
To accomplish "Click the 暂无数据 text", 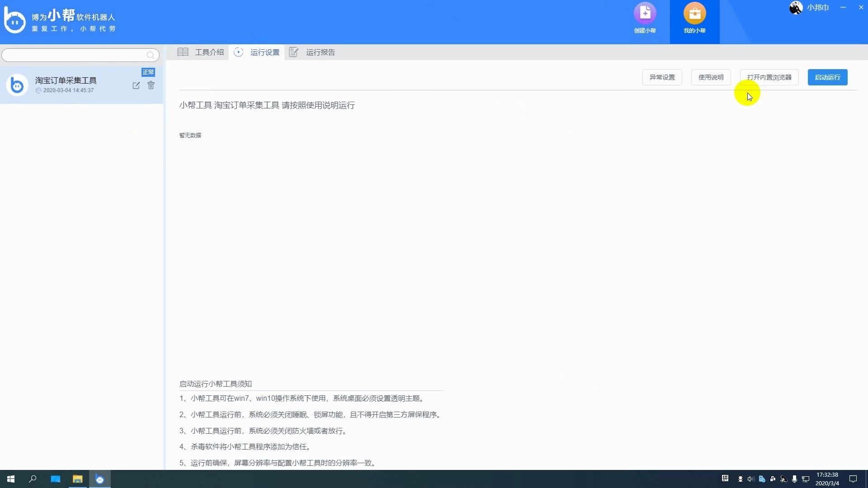I will point(190,135).
